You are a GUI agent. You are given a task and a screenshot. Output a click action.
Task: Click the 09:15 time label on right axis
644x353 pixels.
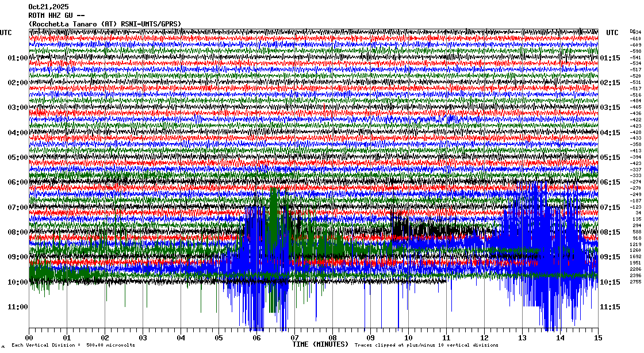609,257
